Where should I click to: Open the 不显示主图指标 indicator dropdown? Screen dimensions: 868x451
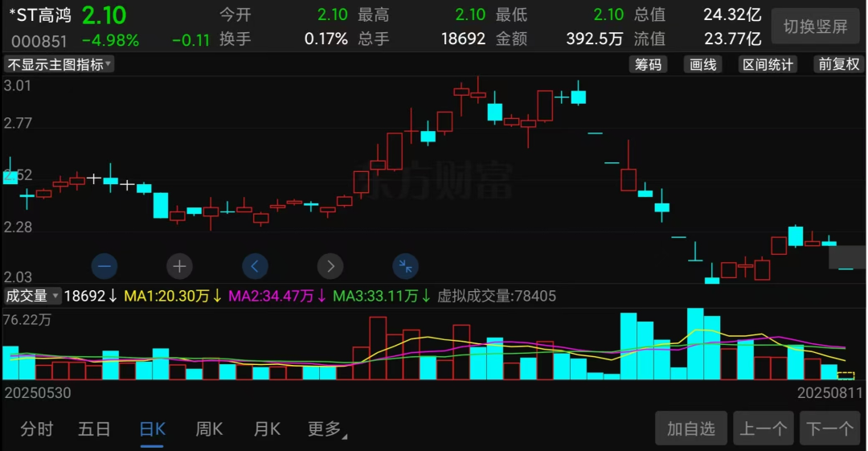click(59, 64)
